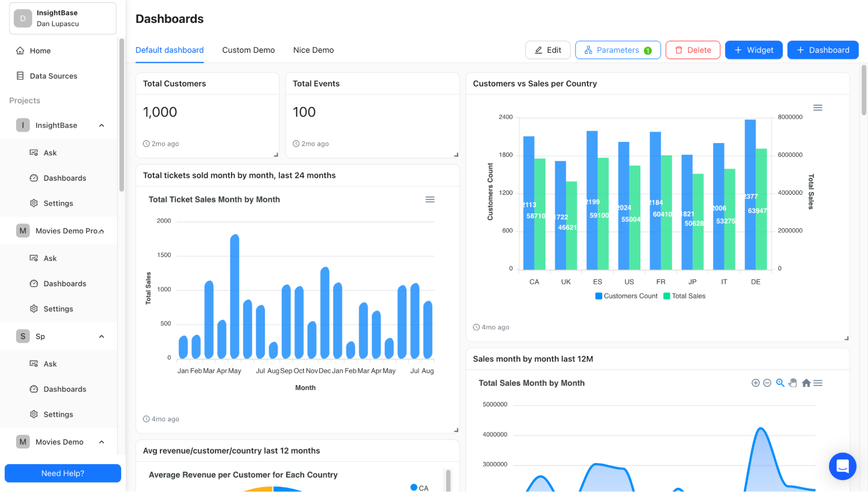Toggle box zoom mode on the sales chart
This screenshot has width=868, height=492.
pos(780,383)
